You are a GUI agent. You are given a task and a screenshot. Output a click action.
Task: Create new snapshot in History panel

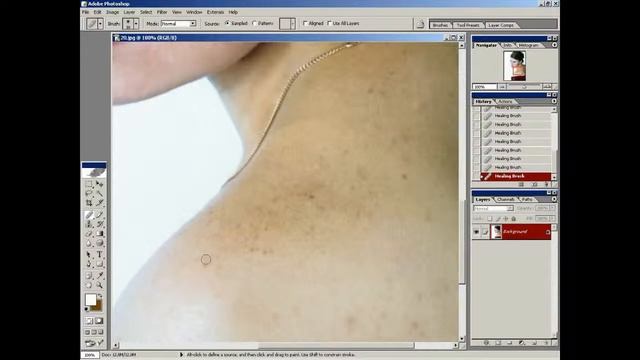[x=535, y=184]
